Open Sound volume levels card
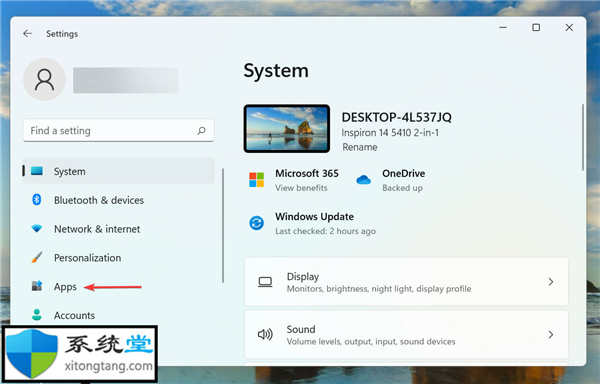The image size is (600, 384). (x=406, y=335)
